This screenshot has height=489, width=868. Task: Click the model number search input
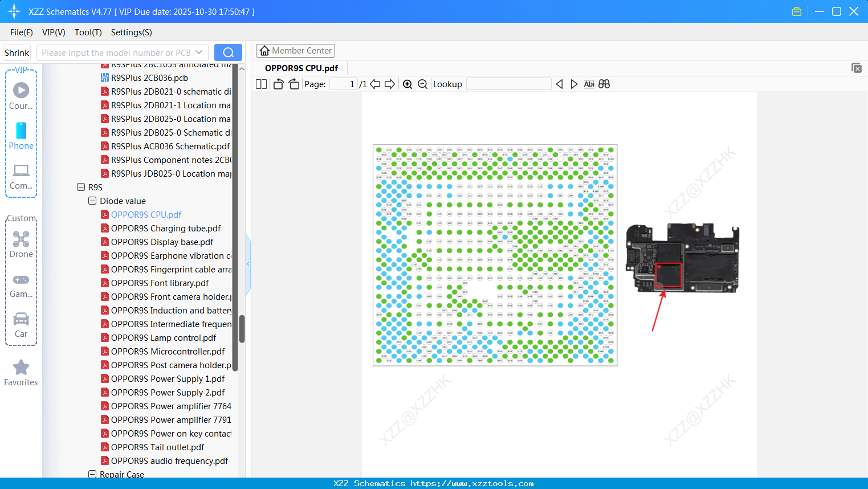(116, 52)
